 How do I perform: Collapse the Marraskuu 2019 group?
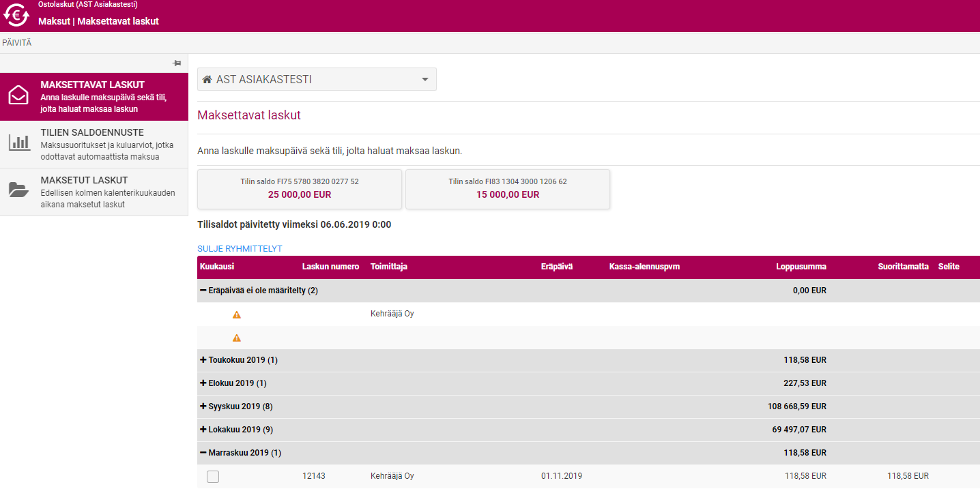[x=203, y=453]
